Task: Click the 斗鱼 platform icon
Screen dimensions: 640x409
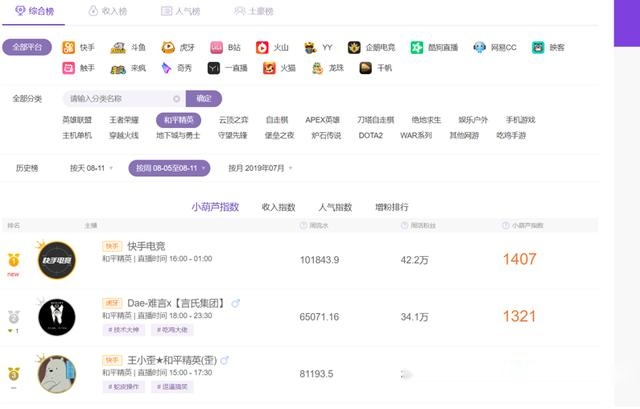Action: click(x=118, y=48)
